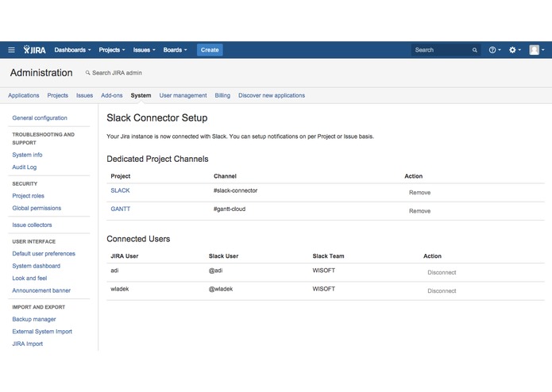Viewport: 552px width, 392px height.
Task: Expand the Dashboards dropdown
Action: coord(72,50)
